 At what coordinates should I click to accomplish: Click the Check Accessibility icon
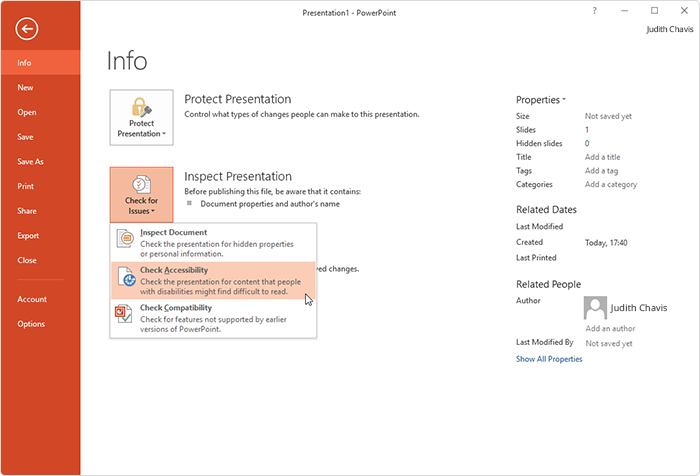[x=126, y=276]
